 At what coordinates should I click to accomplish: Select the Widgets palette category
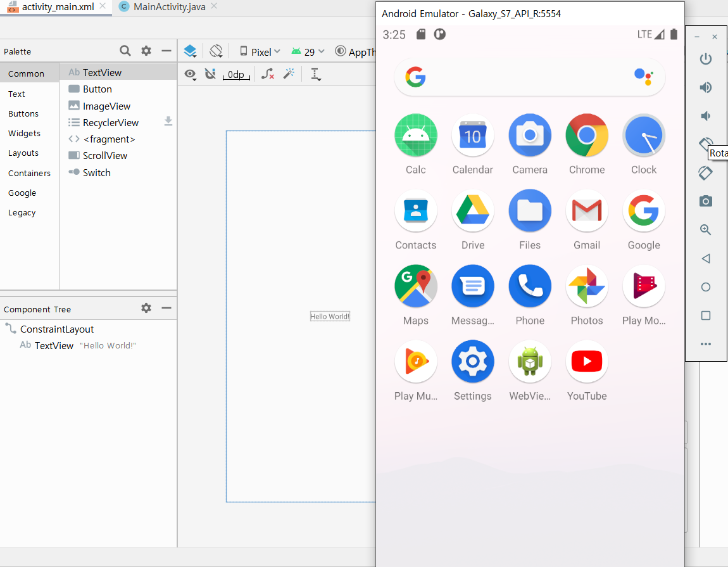pyautogui.click(x=24, y=134)
